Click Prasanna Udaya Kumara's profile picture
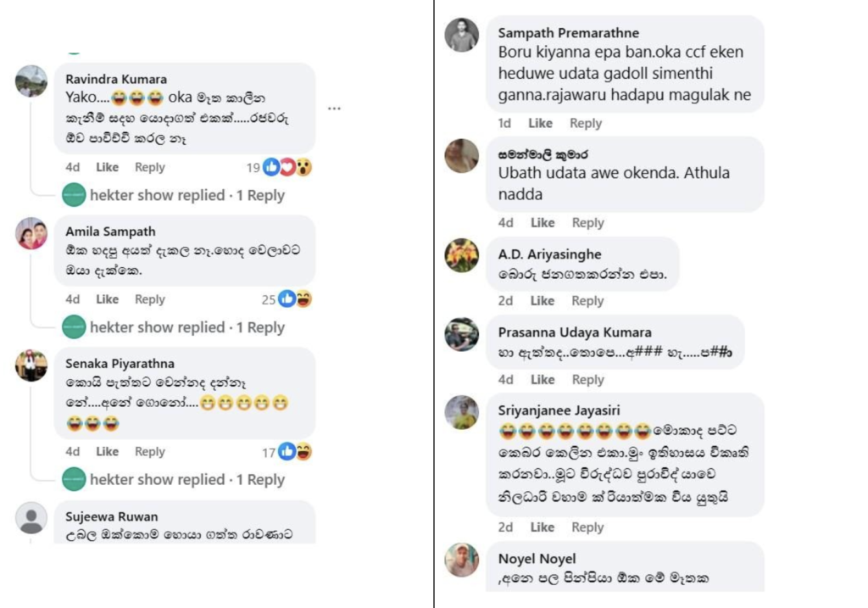Screen dimensions: 868x608 tap(462, 334)
